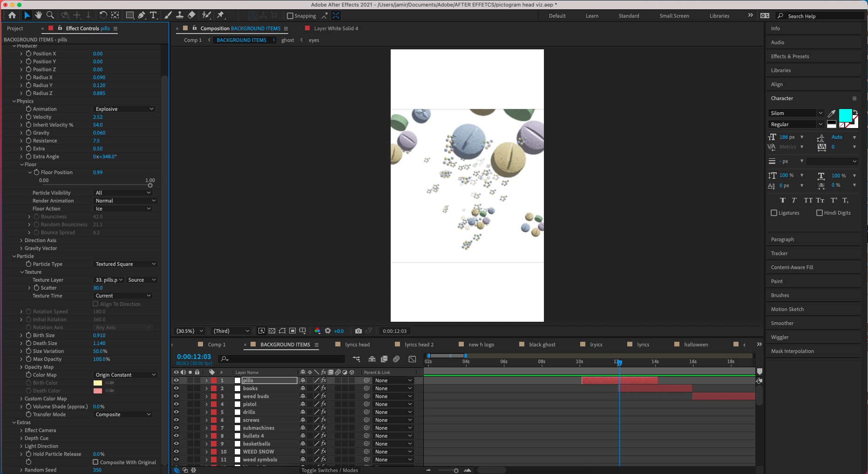Open the Content-Aware Fill panel
868x474 pixels.
pyautogui.click(x=792, y=267)
